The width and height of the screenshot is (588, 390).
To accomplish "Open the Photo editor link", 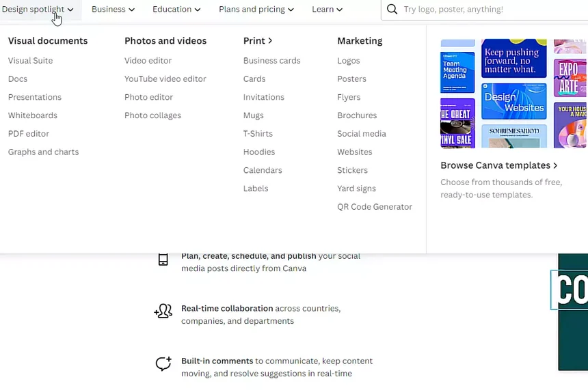I will coord(148,97).
